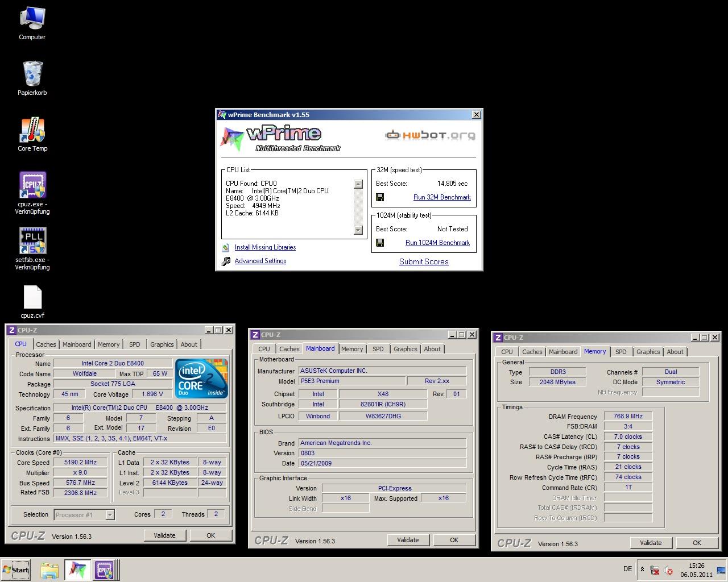
Task: Switch to Mainboard tab in the CPU tab window
Action: (x=77, y=344)
